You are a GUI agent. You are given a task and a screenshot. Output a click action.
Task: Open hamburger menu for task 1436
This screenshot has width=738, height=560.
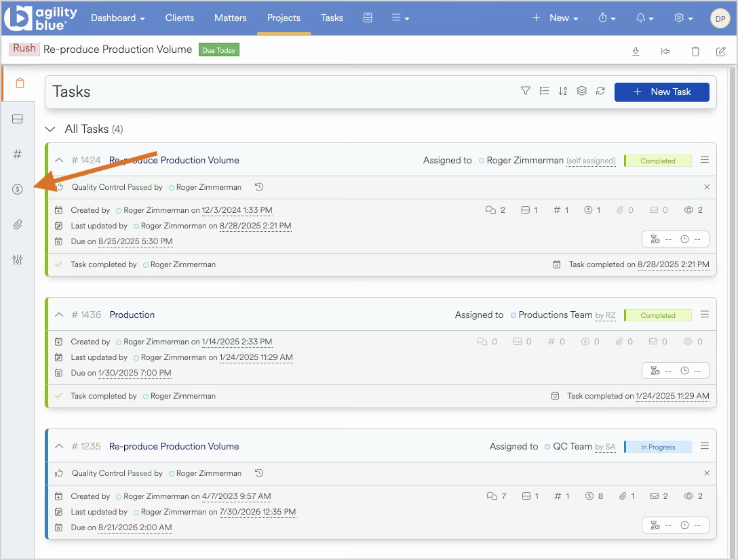704,314
